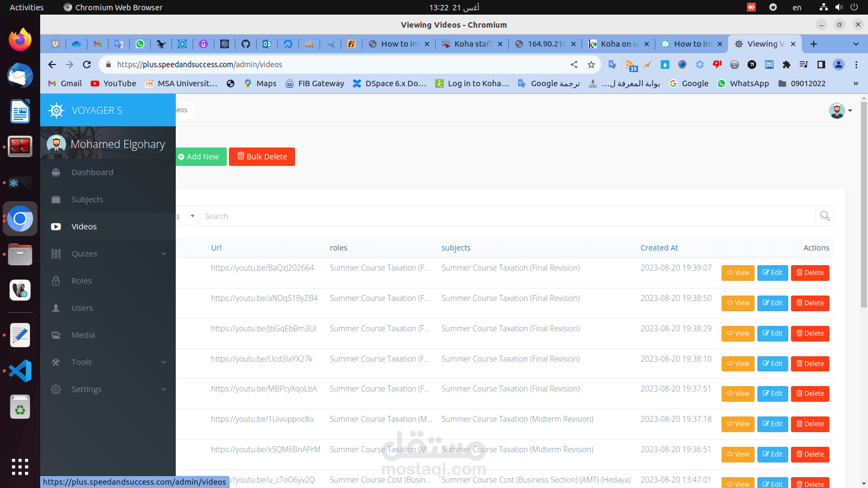
Task: Open the pinned WhatsApp tab
Action: click(140, 44)
